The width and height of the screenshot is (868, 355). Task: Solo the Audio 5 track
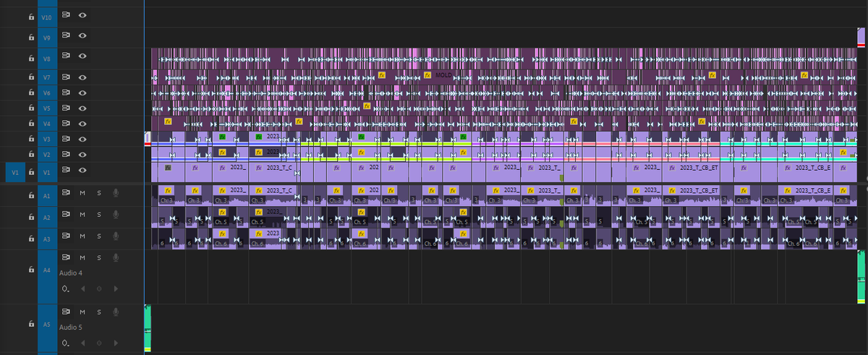[99, 312]
